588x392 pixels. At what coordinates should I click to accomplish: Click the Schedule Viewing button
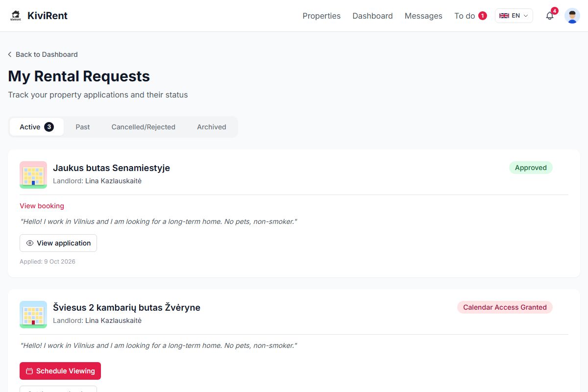click(x=60, y=371)
